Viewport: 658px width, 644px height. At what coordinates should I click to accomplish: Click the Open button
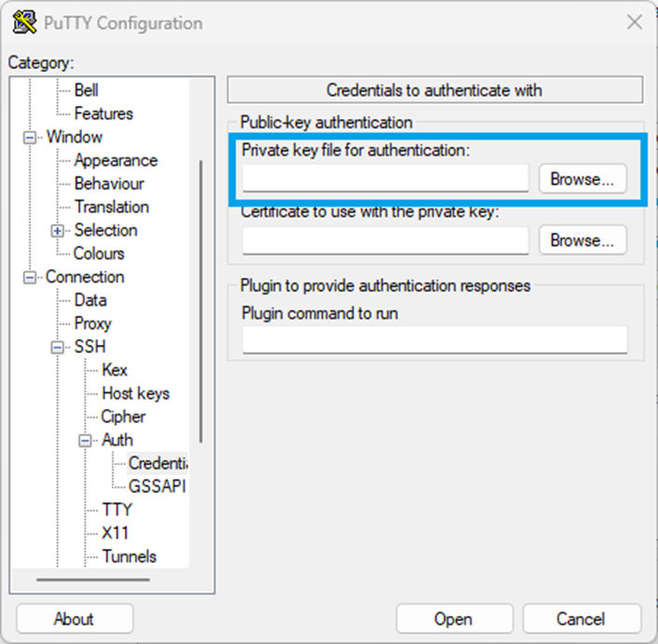click(454, 619)
